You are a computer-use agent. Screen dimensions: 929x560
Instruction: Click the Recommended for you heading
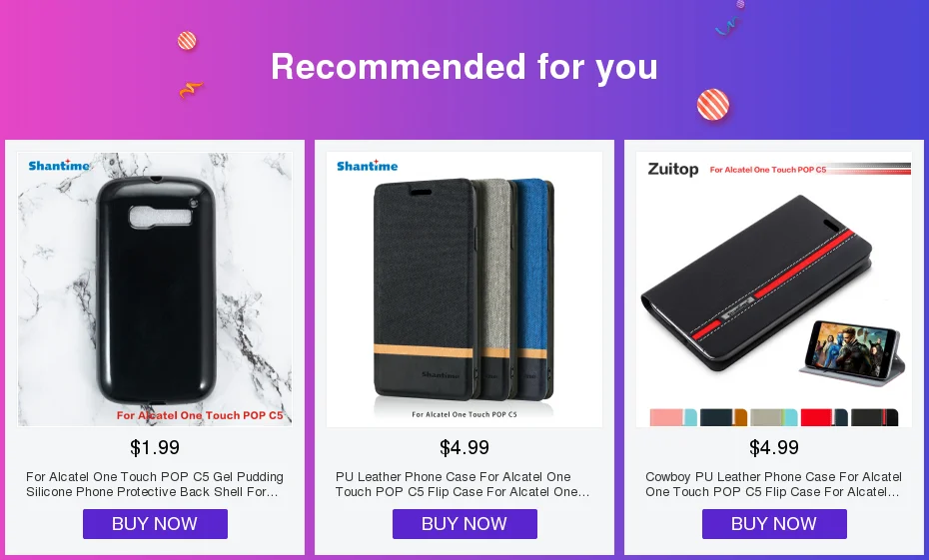coord(464,66)
